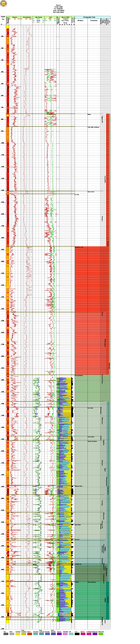Click the Members column header
The width and height of the screenshot is (140, 644).
[80, 20]
